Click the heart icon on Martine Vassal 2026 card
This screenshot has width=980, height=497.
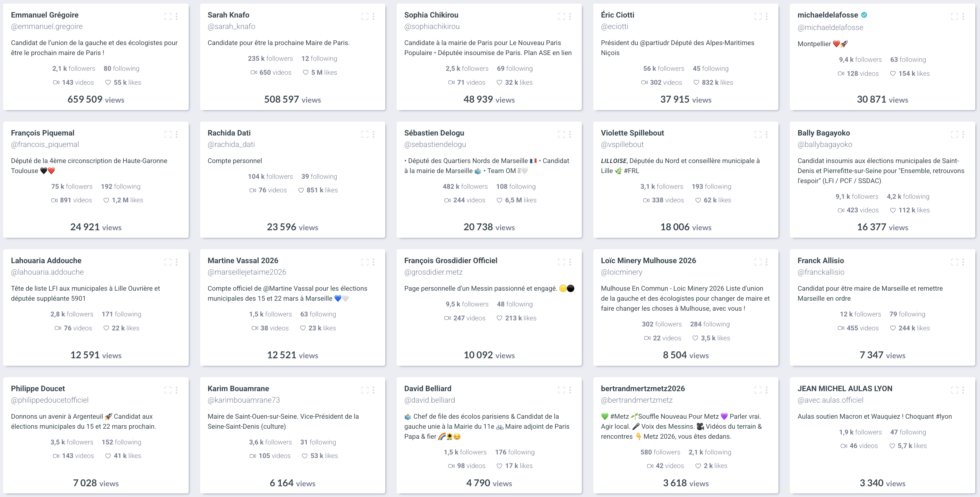302,328
